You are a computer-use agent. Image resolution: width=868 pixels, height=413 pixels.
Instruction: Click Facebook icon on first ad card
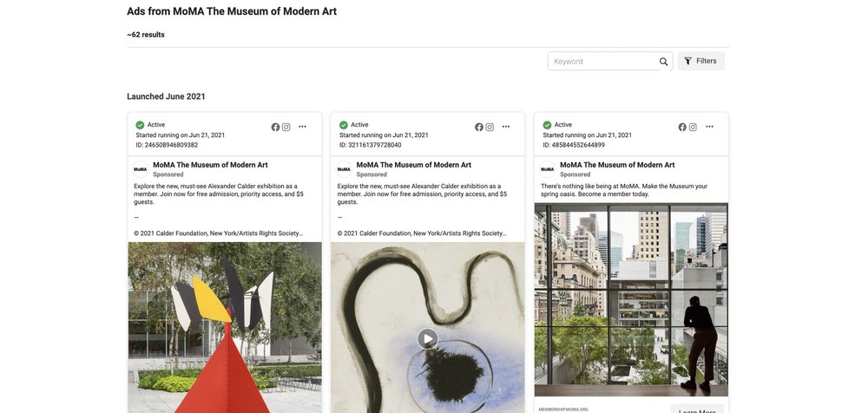pos(275,127)
